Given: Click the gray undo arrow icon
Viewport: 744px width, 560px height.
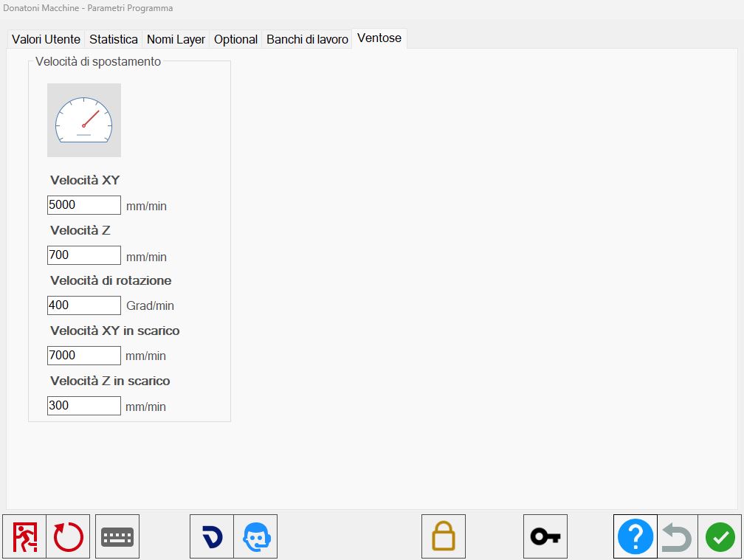Looking at the screenshot, I should (x=678, y=536).
